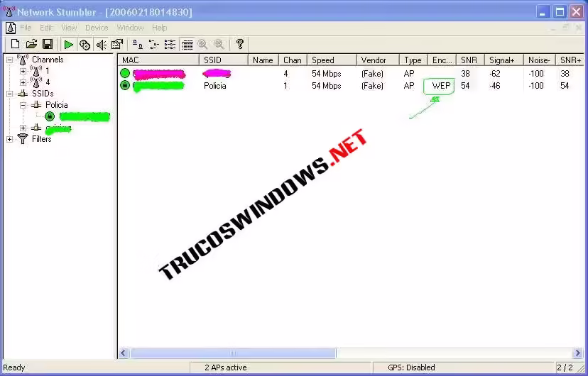This screenshot has height=376, width=588.
Task: Click the horizontal scrollbar thumb
Action: point(233,353)
